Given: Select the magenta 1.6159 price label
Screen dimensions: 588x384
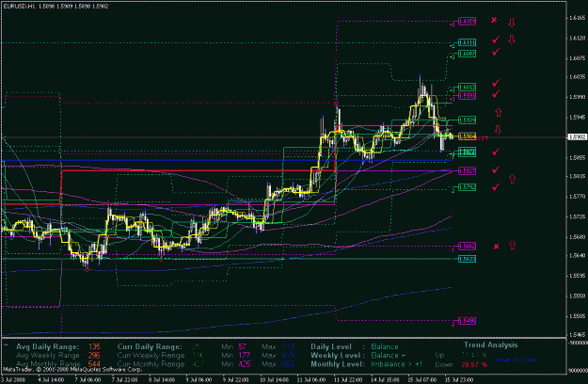Looking at the screenshot, I should (x=468, y=22).
